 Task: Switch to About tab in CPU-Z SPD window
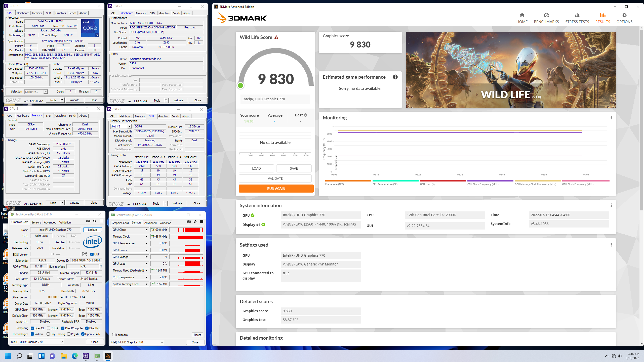(x=186, y=116)
